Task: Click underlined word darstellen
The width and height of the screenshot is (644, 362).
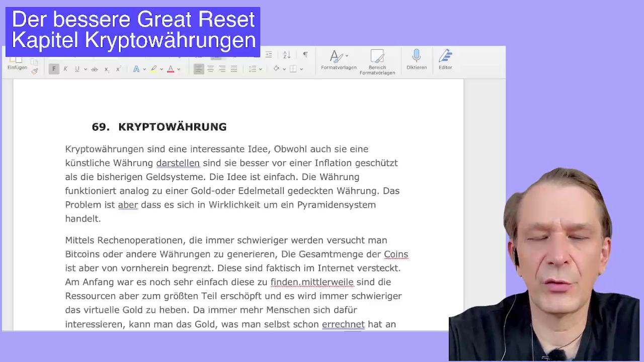Action: 178,163
